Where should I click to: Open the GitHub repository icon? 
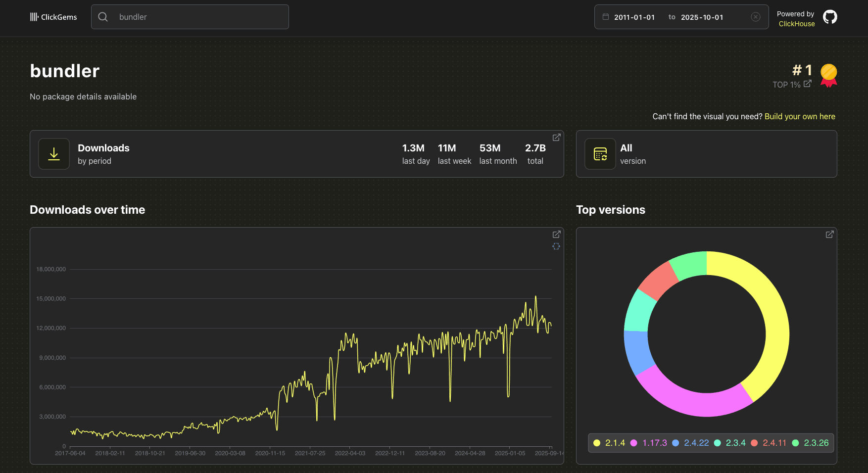[830, 17]
